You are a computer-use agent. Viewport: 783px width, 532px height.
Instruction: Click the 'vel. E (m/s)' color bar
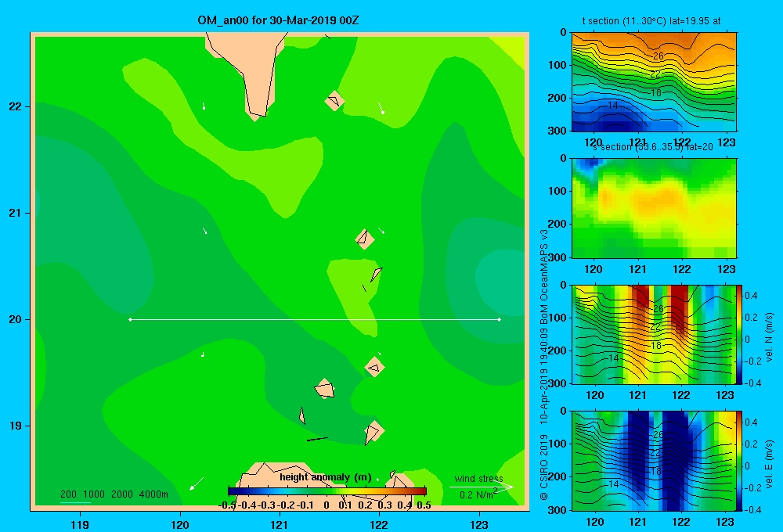[740, 461]
